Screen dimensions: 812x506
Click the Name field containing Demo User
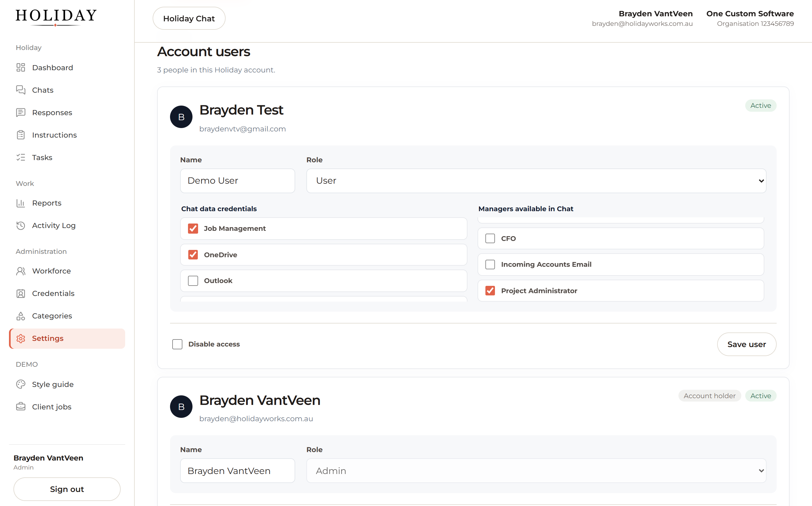click(237, 181)
